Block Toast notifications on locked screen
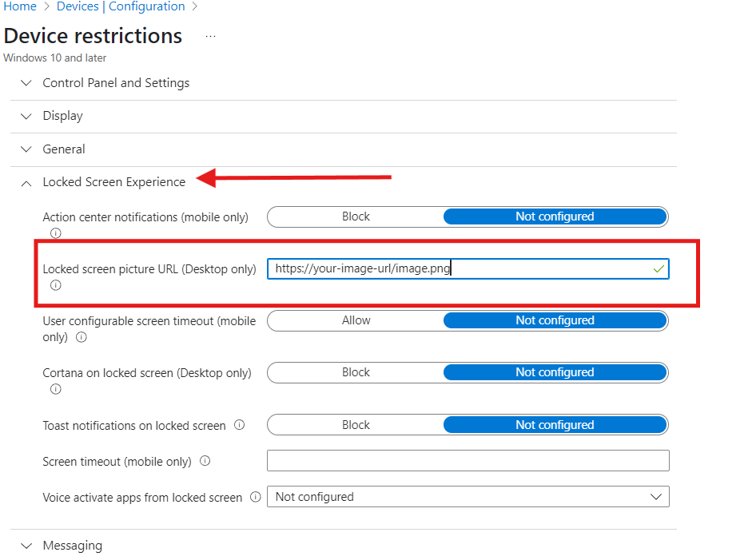The width and height of the screenshot is (756, 560). point(356,425)
